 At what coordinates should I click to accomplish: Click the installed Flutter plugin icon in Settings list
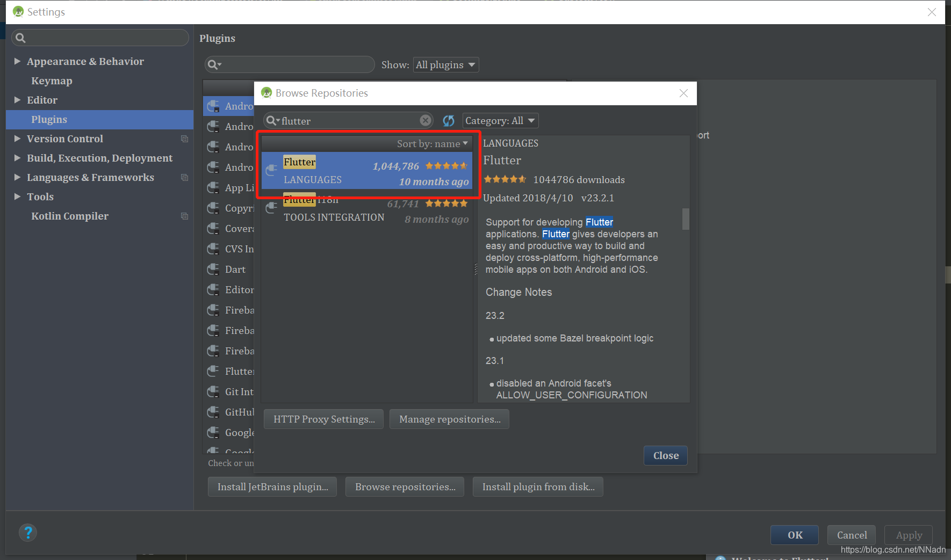coord(213,371)
